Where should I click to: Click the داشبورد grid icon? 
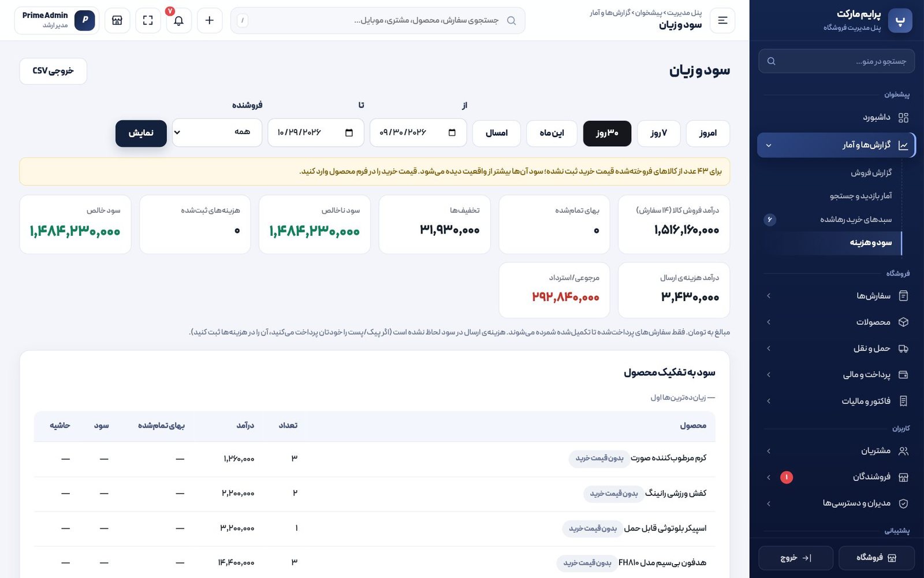tap(903, 117)
